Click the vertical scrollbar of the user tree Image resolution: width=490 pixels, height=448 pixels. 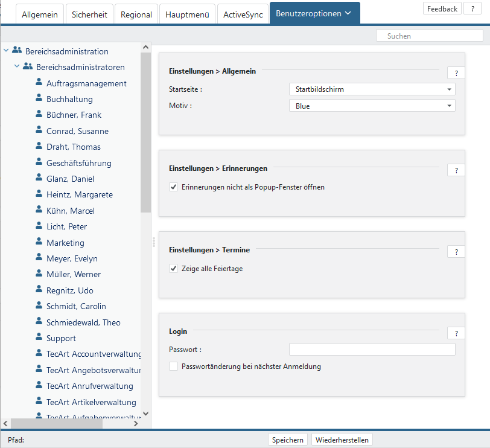pos(145,133)
